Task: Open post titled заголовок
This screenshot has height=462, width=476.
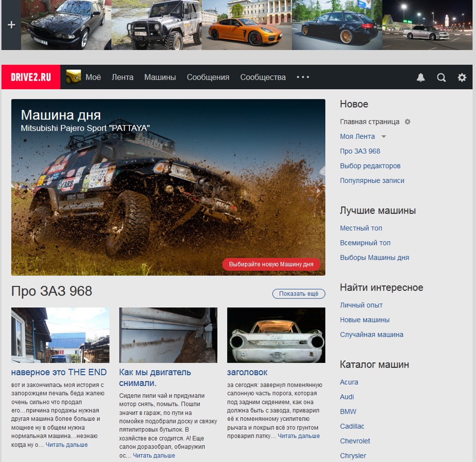Action: [247, 372]
